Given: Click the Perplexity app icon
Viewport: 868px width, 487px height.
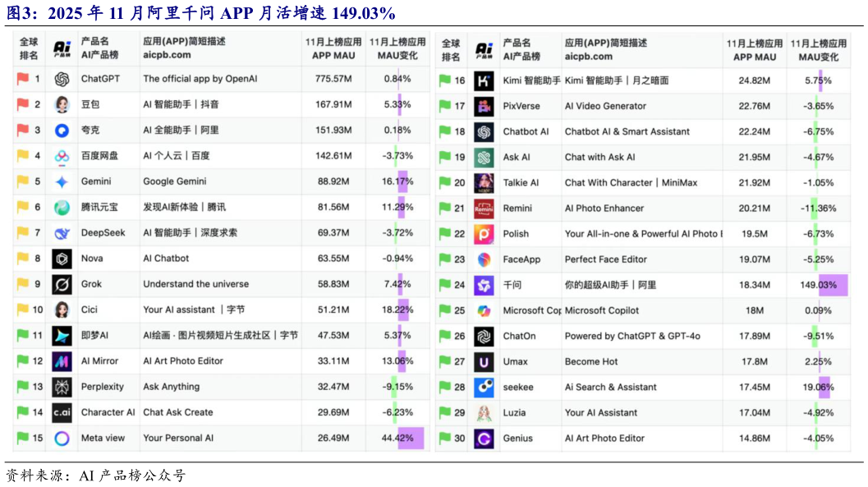Looking at the screenshot, I should (62, 387).
